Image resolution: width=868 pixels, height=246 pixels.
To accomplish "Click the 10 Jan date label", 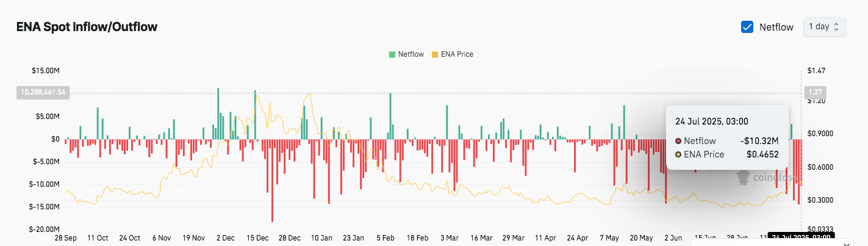I will pyautogui.click(x=321, y=237).
